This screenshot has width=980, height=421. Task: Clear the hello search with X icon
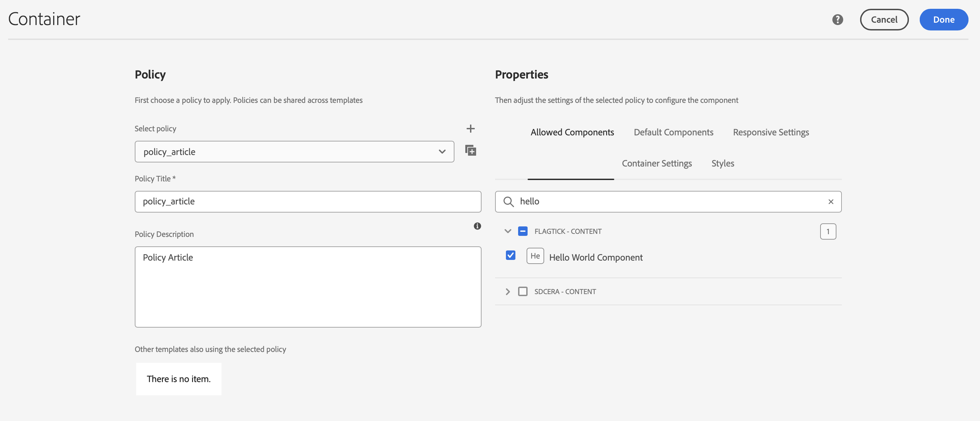pyautogui.click(x=830, y=202)
